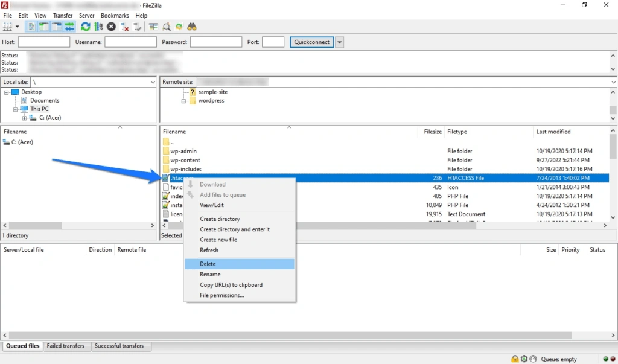The height and width of the screenshot is (364, 618).
Task: Open the process queue toolbar icon
Action: [x=98, y=27]
